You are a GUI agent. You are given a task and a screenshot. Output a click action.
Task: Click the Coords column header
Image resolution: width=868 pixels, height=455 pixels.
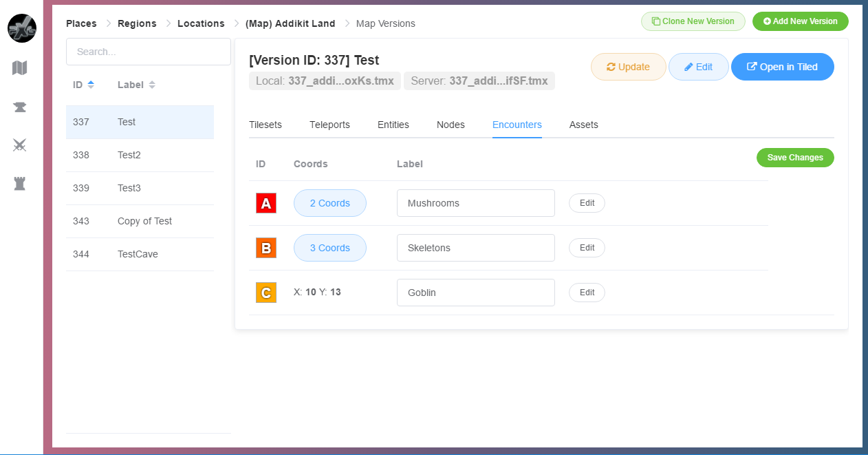311,164
